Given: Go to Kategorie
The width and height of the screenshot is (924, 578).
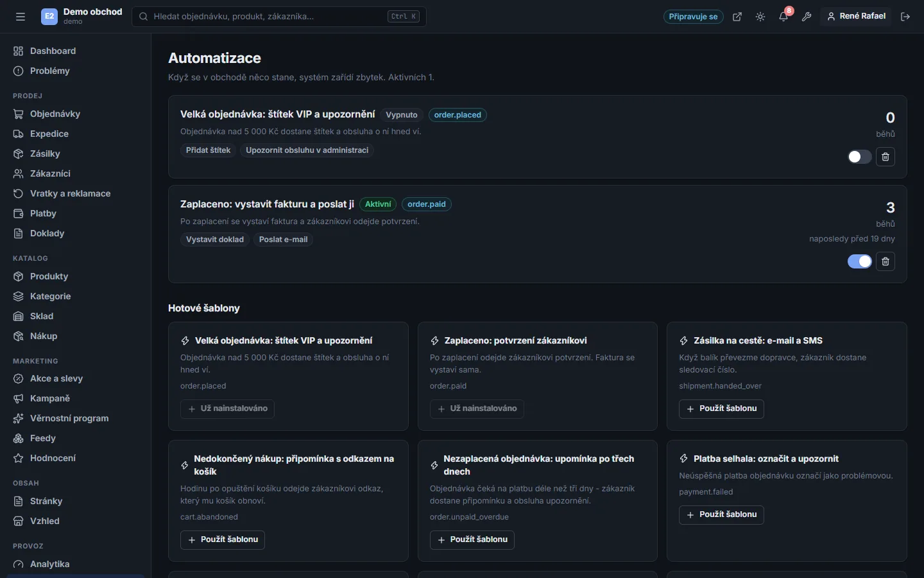Looking at the screenshot, I should [76, 296].
